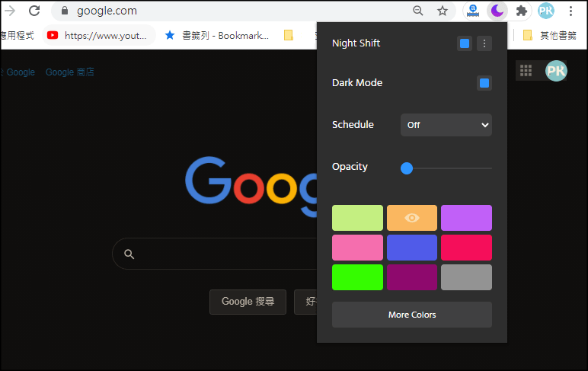Screen dimensions: 588x371
Task: Select the crimson red swatch
Action: pyautogui.click(x=466, y=248)
